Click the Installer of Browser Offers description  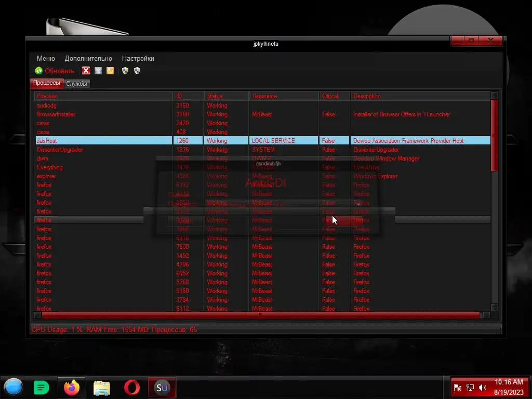click(402, 114)
